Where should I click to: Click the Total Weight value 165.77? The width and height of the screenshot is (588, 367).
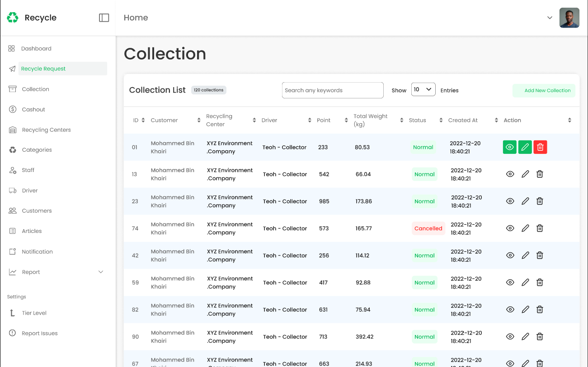(x=364, y=228)
